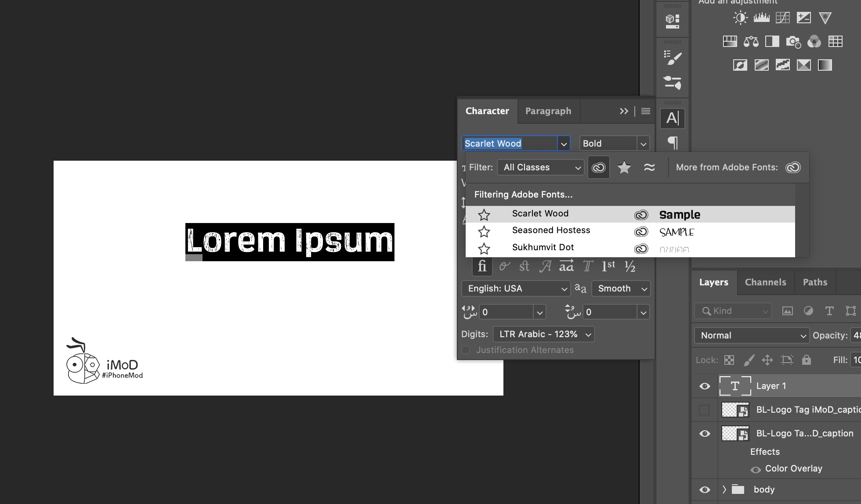Image resolution: width=861 pixels, height=504 pixels.
Task: Select Sukhumvit Dot font in list
Action: pos(543,248)
